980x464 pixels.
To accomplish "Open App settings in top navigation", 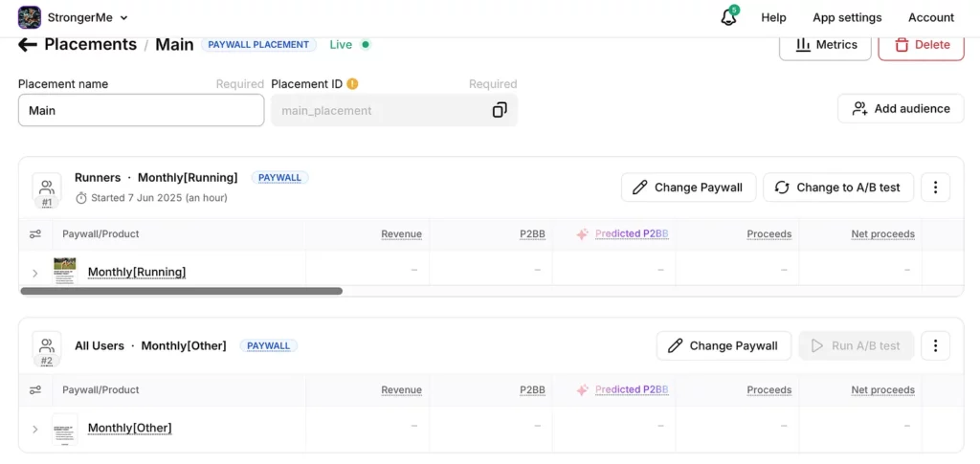I will point(847,17).
